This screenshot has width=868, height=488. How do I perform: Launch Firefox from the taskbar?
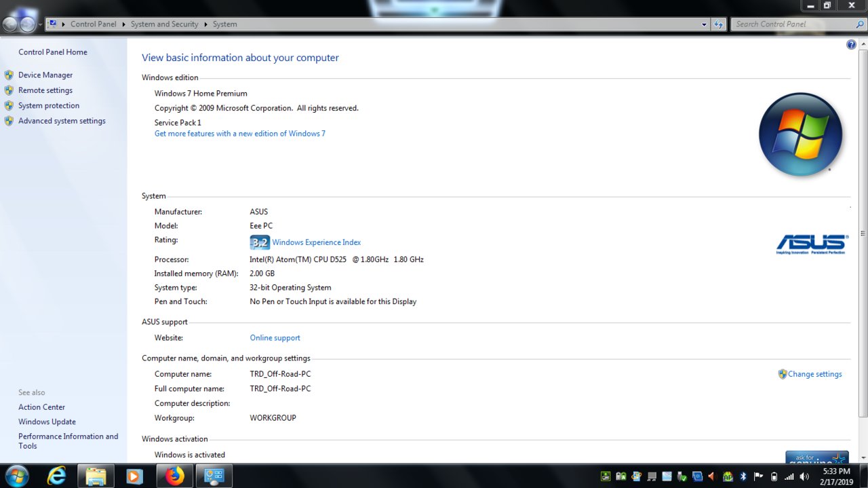pyautogui.click(x=174, y=476)
